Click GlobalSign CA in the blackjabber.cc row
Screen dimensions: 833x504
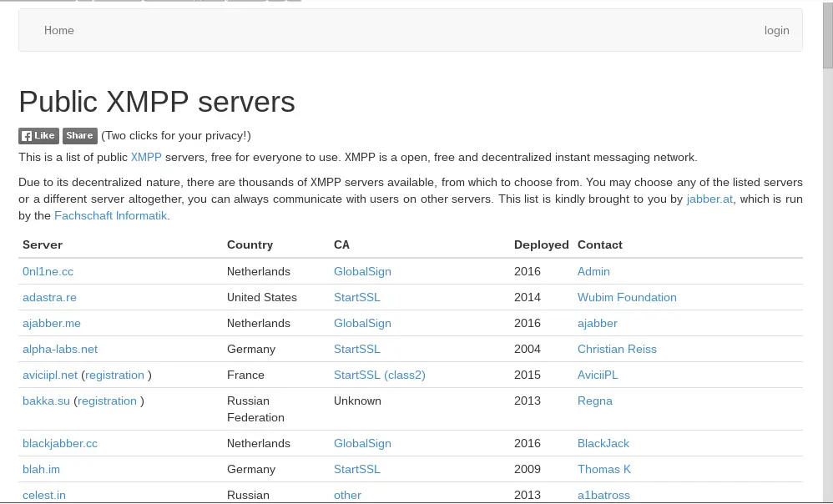(362, 443)
